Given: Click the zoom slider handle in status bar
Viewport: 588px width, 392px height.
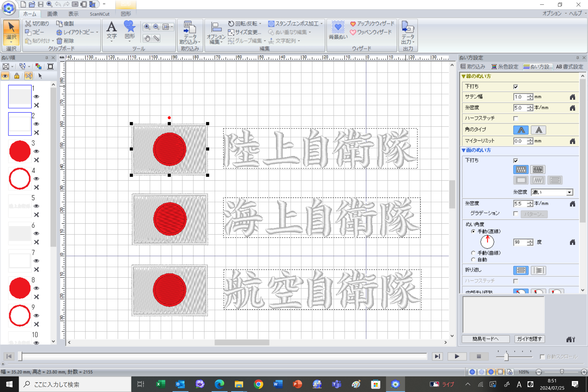Looking at the screenshot, I should 562,372.
